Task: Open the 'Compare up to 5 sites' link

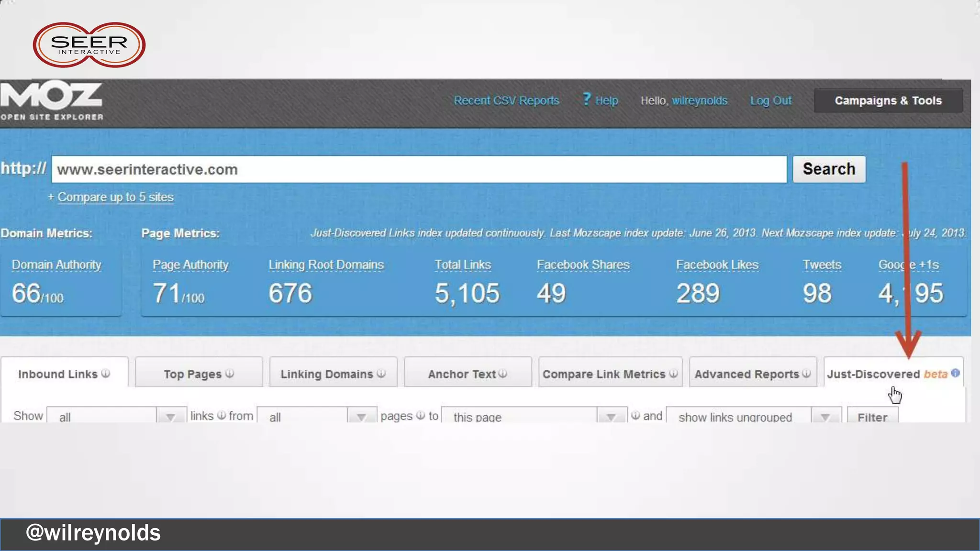Action: pos(115,197)
